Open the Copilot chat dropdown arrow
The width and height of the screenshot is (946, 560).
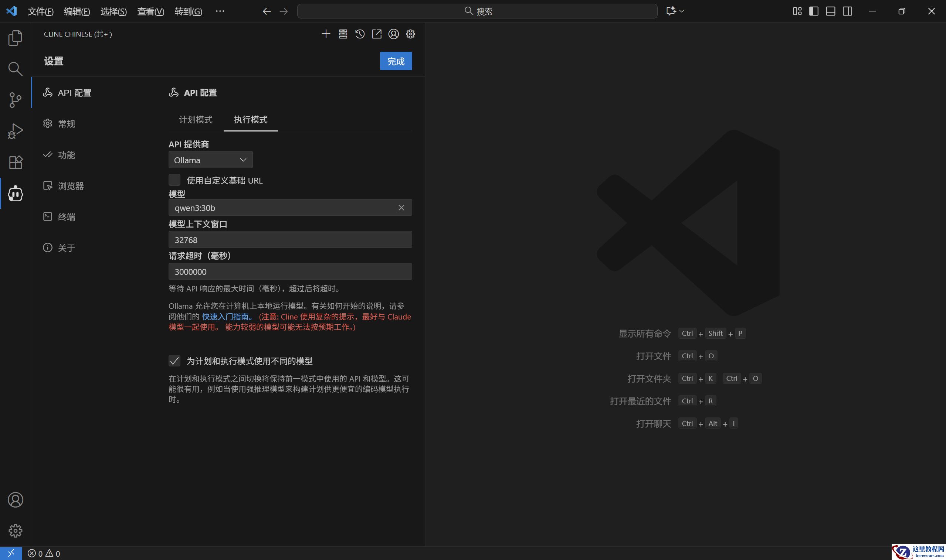682,11
